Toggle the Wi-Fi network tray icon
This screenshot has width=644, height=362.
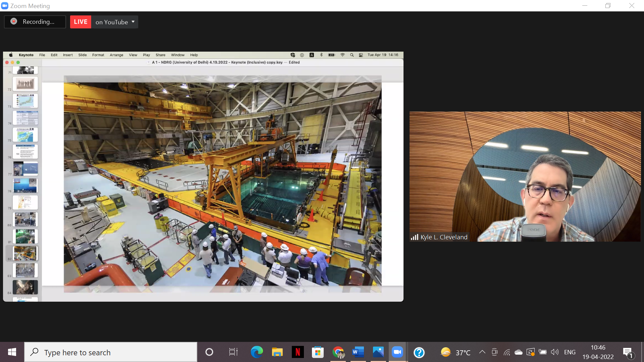coord(507,352)
